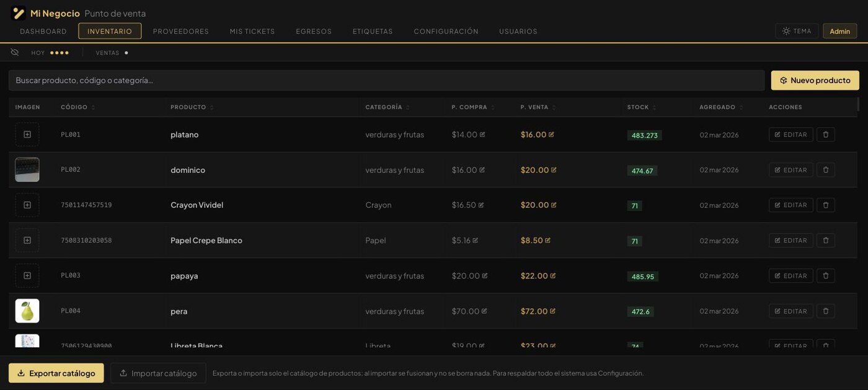The image size is (868, 390).
Task: Click the Exportar catálogo button
Action: coord(56,373)
